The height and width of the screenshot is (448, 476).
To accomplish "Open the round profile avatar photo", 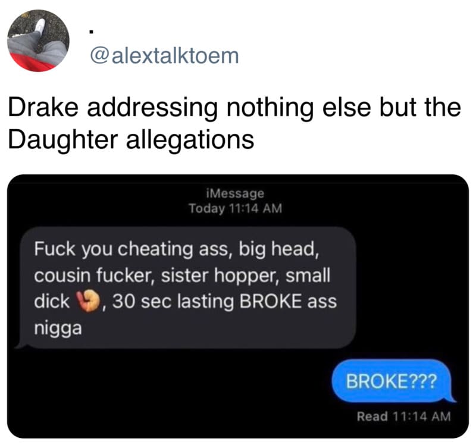I will (x=38, y=40).
